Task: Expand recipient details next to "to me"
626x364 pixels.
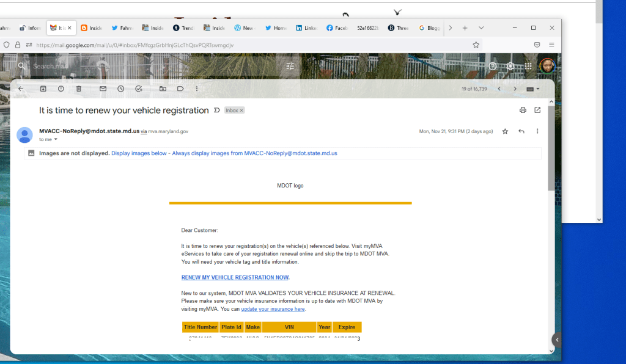Action: click(x=56, y=139)
